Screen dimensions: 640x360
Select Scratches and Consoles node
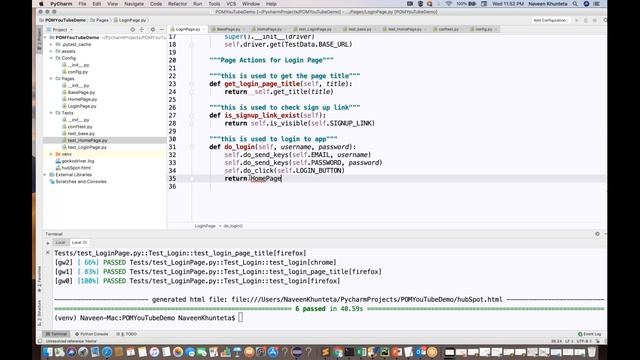[78, 182]
